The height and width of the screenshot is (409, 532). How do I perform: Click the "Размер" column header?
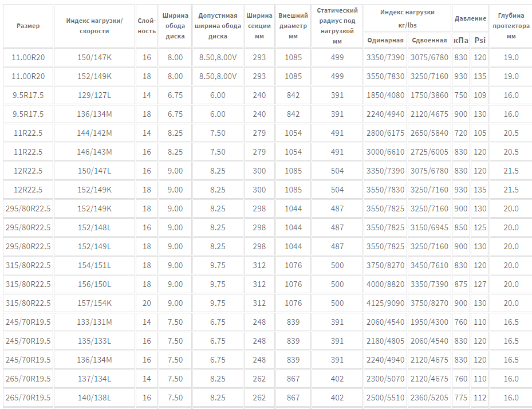[28, 26]
